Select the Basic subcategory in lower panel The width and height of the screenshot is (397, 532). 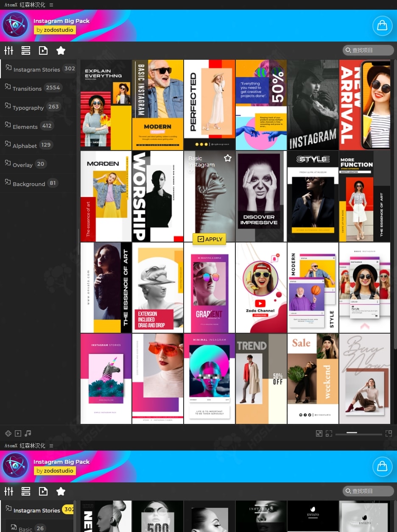click(x=37, y=527)
